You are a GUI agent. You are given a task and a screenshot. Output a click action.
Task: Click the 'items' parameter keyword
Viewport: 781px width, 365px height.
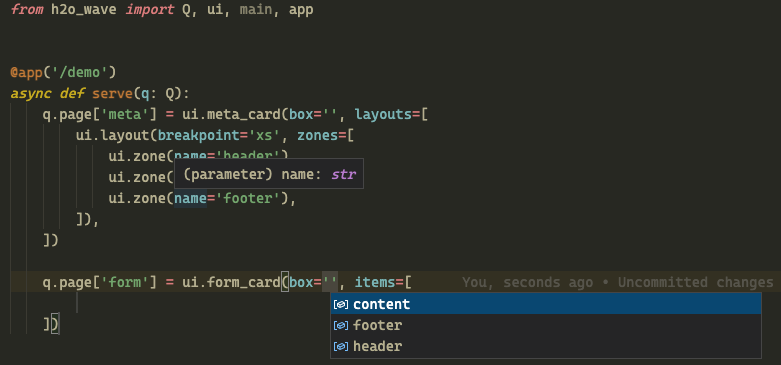point(375,282)
